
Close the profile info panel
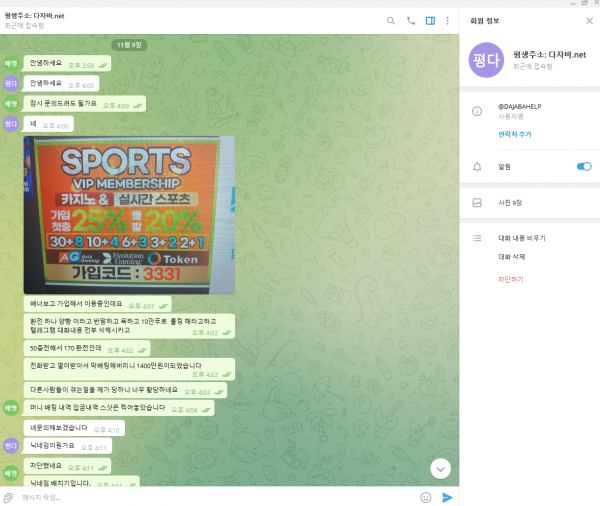coord(590,21)
